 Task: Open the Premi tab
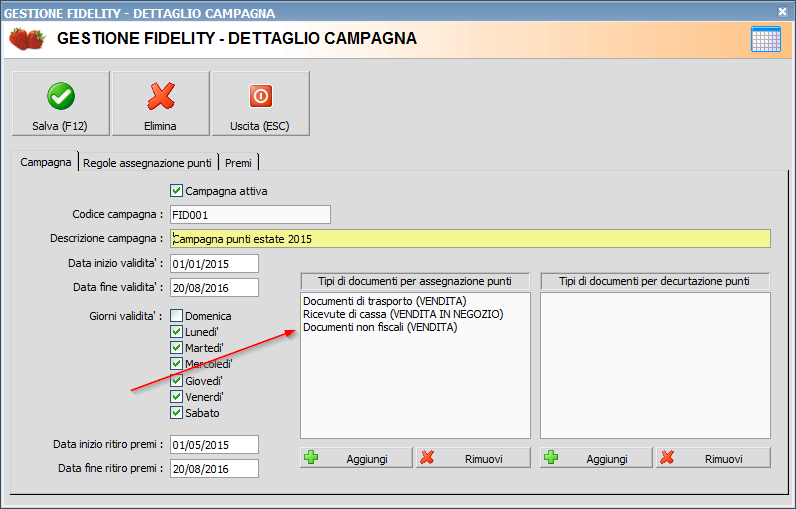click(238, 163)
